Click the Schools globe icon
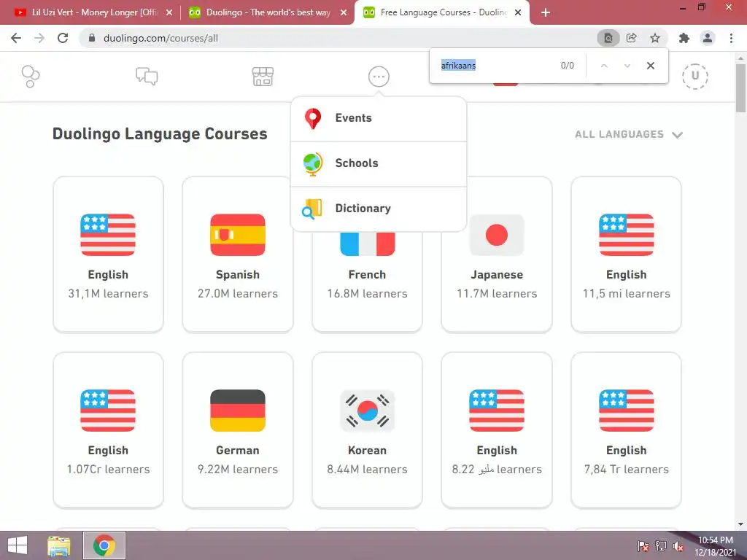The image size is (747, 560). coord(313,164)
